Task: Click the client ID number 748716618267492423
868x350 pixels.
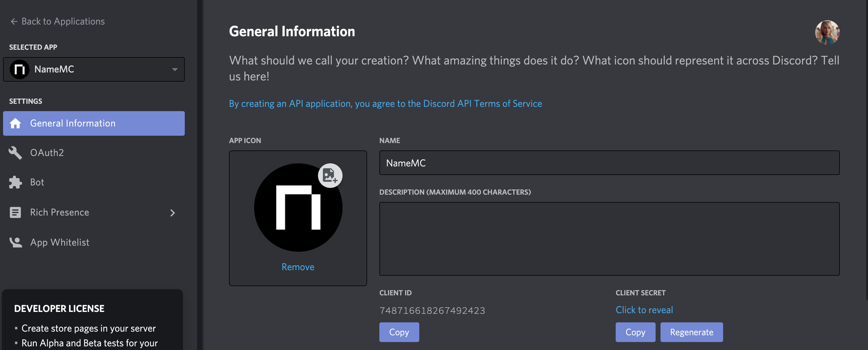Action: tap(432, 311)
